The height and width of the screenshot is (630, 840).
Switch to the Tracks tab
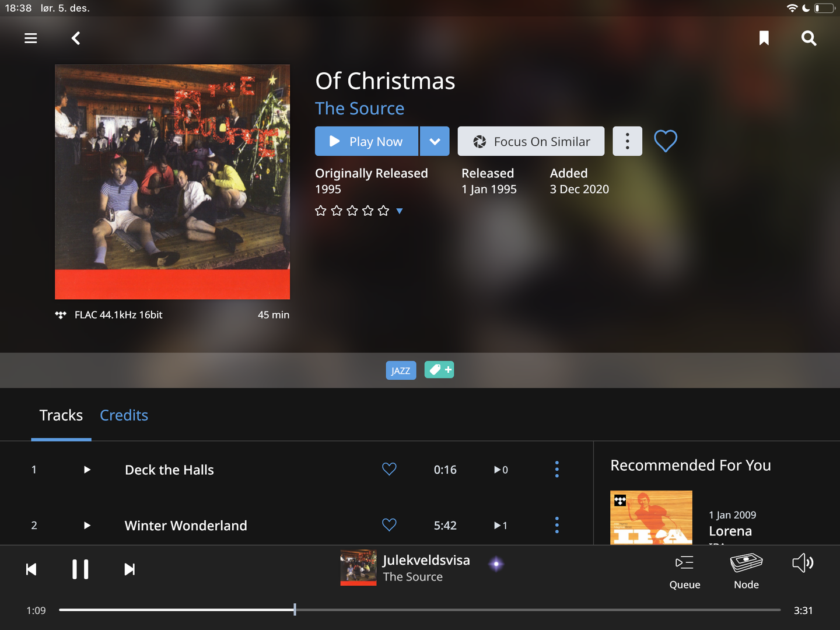tap(61, 415)
